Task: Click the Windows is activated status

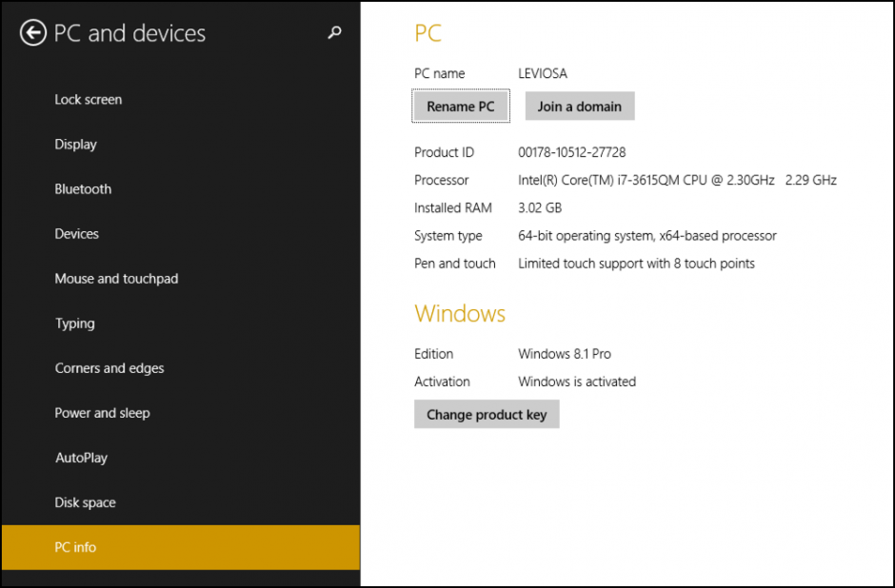Action: click(576, 381)
